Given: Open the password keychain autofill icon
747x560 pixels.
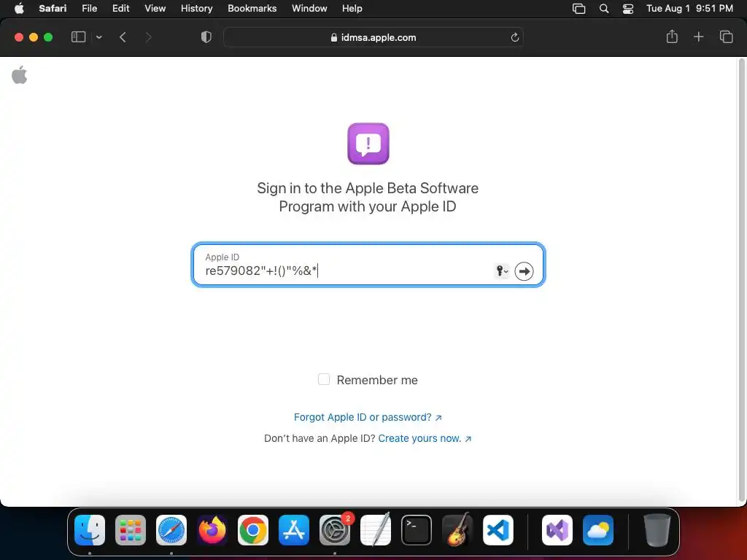Looking at the screenshot, I should pyautogui.click(x=502, y=271).
